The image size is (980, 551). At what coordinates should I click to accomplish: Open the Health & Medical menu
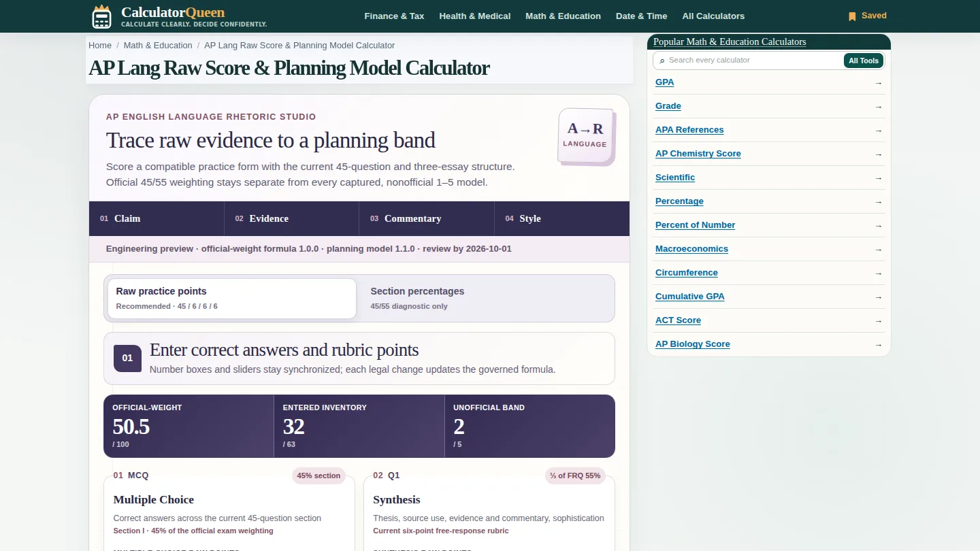coord(475,16)
